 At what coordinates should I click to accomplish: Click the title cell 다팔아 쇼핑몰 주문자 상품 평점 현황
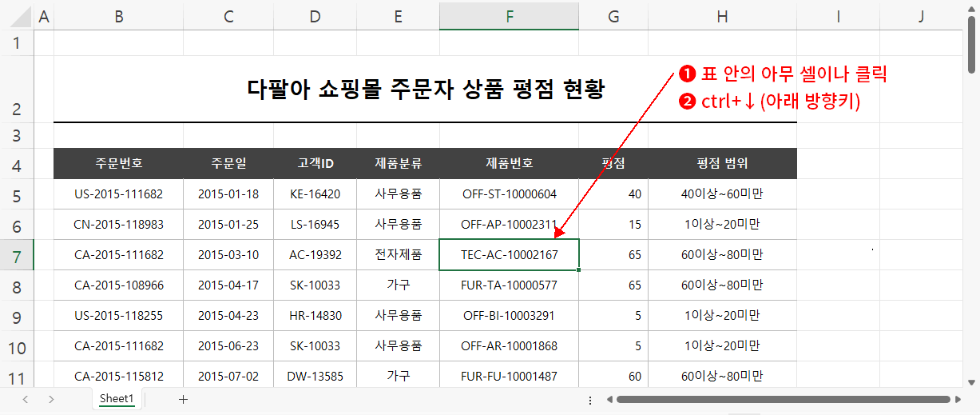425,89
